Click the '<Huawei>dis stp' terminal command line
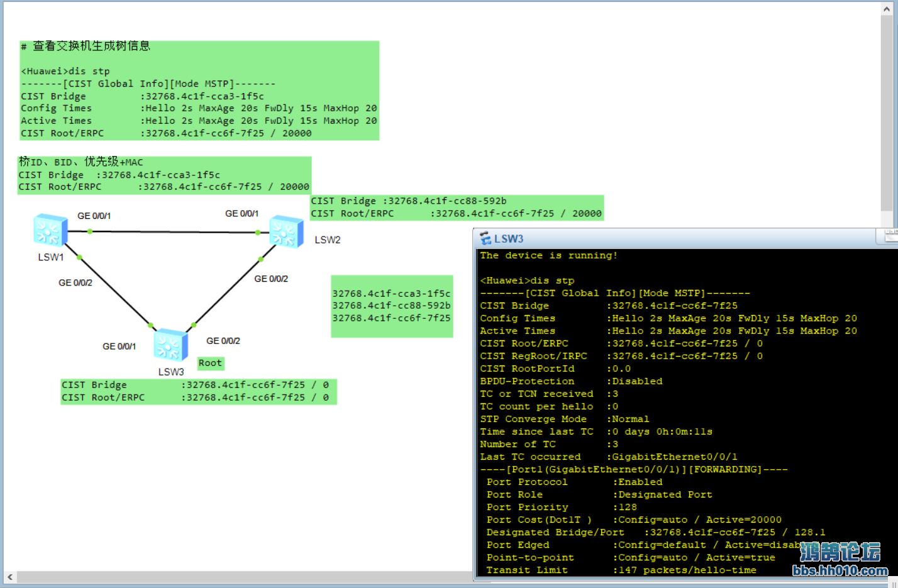898x588 pixels. [x=527, y=280]
